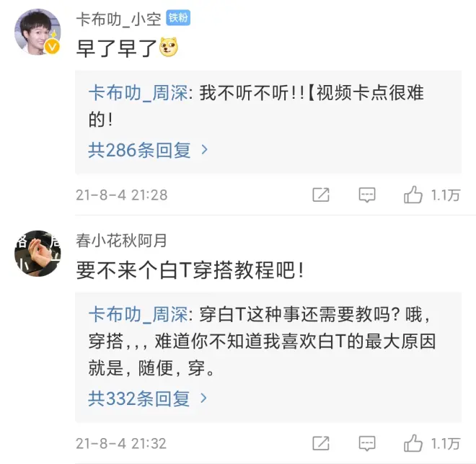Expand 共332条回复 thread
476x464 pixels.
[139, 398]
